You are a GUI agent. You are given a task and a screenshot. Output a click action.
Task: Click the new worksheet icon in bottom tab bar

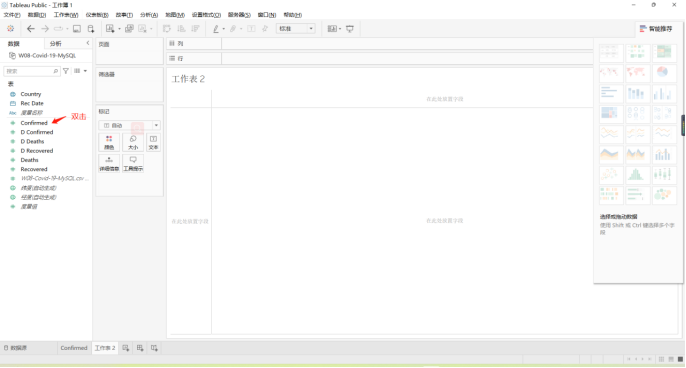point(126,348)
